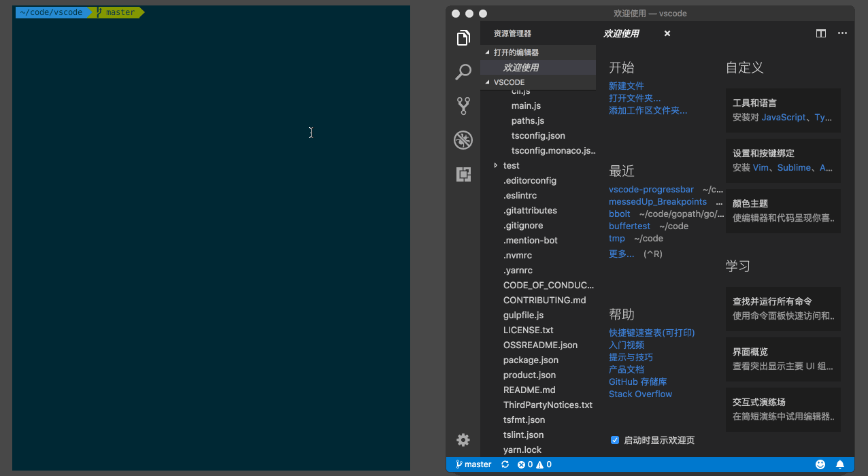The width and height of the screenshot is (868, 476).
Task: Open the Extensions view icon
Action: 463,175
